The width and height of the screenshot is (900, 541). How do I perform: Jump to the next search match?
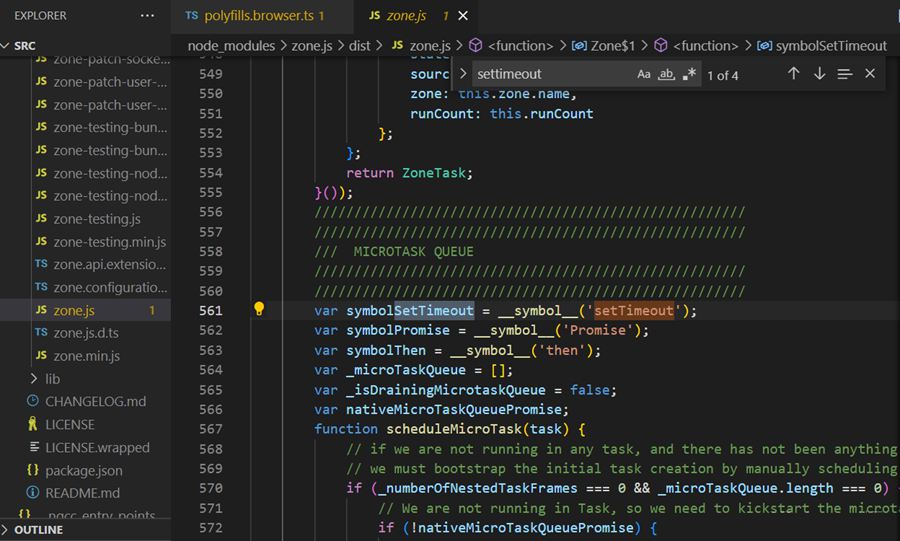coord(819,74)
